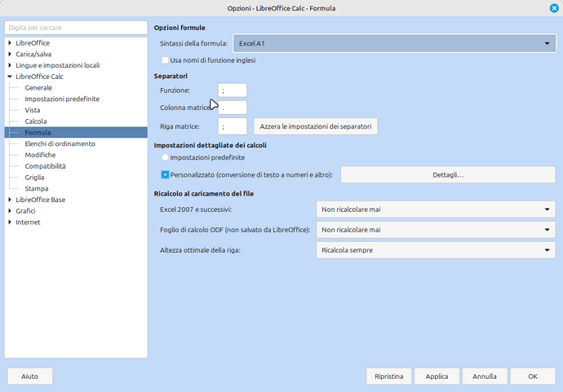The height and width of the screenshot is (392, 563).
Task: Expand the Carica/salva tree node
Action: (10, 54)
